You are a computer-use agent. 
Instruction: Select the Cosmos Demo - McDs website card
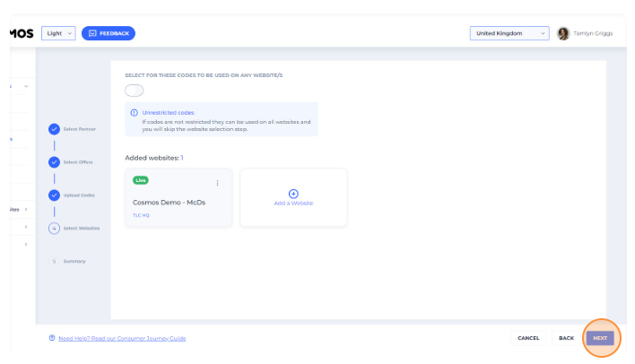tap(178, 203)
